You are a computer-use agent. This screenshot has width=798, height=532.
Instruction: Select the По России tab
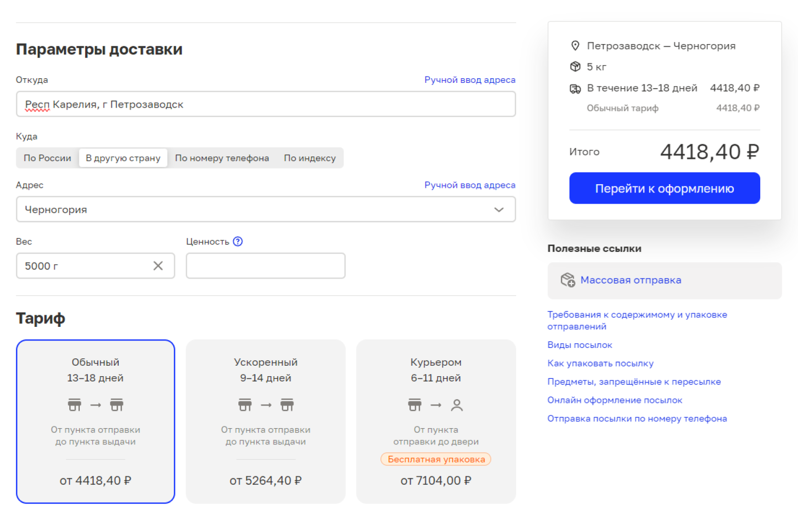[47, 158]
